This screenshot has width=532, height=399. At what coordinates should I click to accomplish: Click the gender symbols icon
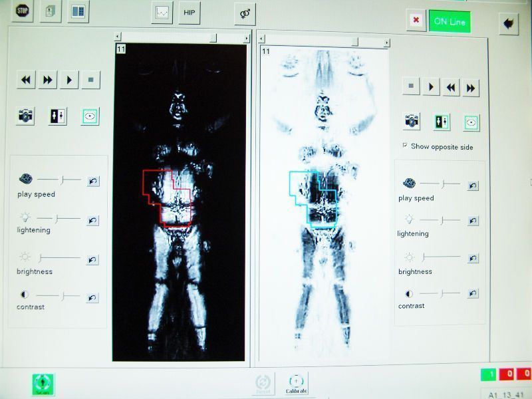pos(245,14)
